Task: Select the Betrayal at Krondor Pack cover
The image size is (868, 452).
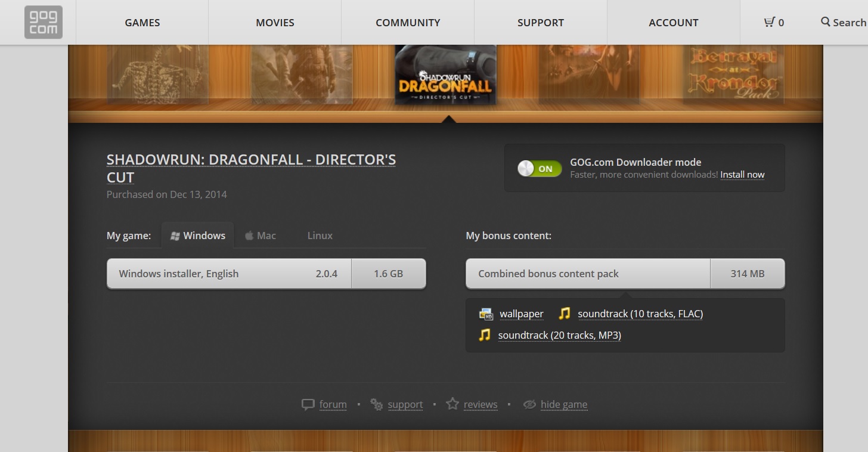Action: tap(734, 75)
